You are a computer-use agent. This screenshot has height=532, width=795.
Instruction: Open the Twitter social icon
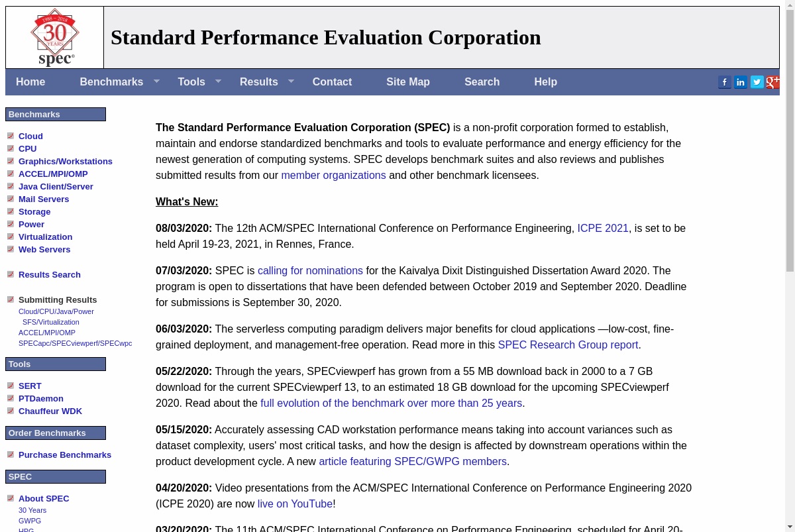[757, 82]
